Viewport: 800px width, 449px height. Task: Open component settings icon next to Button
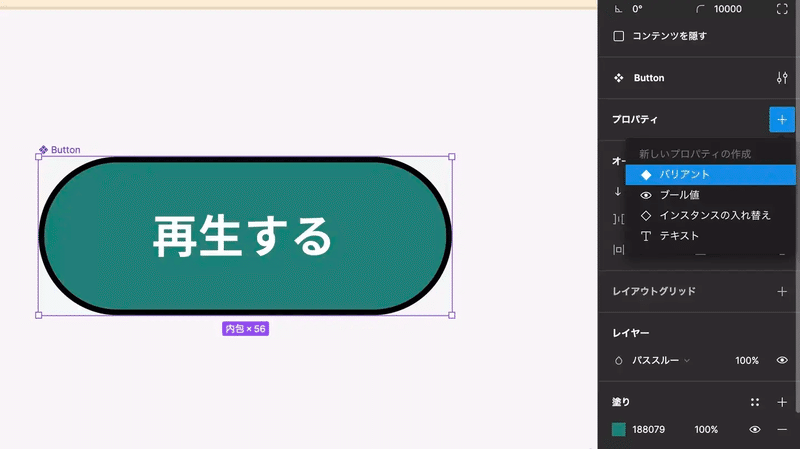(782, 78)
